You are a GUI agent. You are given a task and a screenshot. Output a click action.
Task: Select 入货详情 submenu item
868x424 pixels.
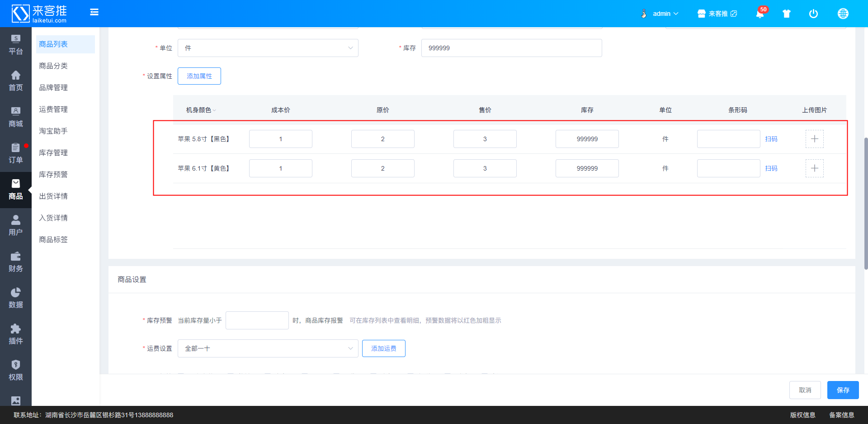tap(66, 218)
